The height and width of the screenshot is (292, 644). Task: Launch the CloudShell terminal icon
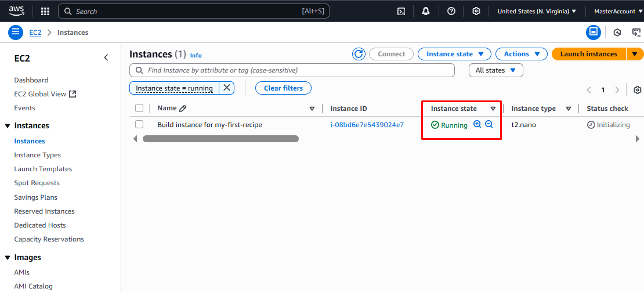[401, 11]
